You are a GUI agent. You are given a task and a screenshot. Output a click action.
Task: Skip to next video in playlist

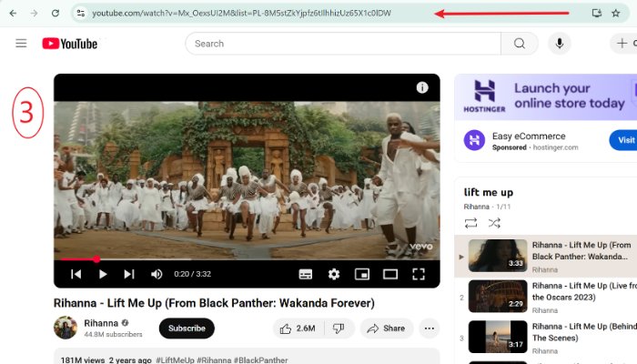[x=129, y=274]
